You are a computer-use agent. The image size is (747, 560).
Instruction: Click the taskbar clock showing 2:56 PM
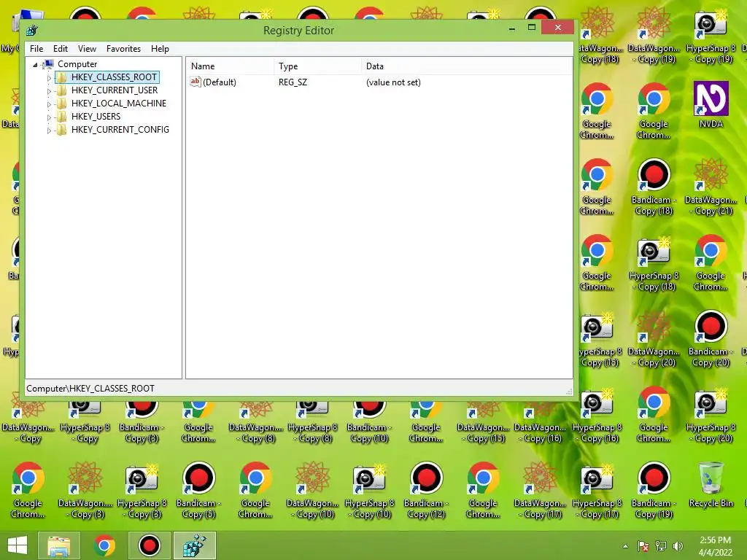pyautogui.click(x=715, y=546)
